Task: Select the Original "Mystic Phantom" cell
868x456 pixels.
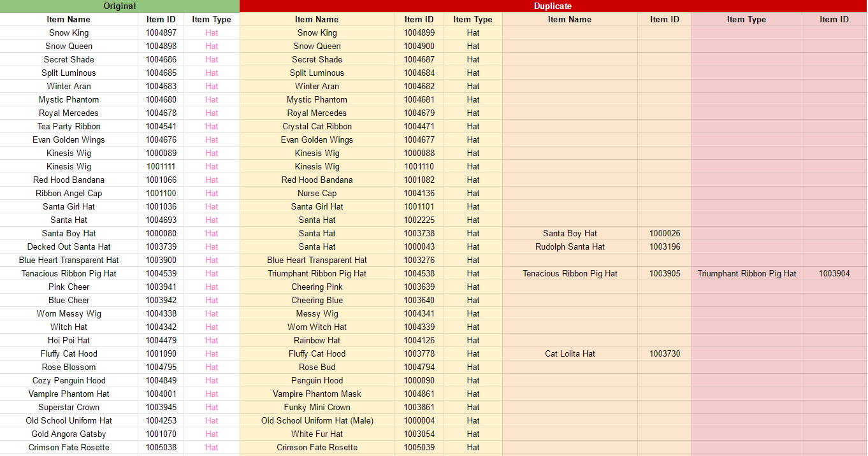Action: point(69,99)
